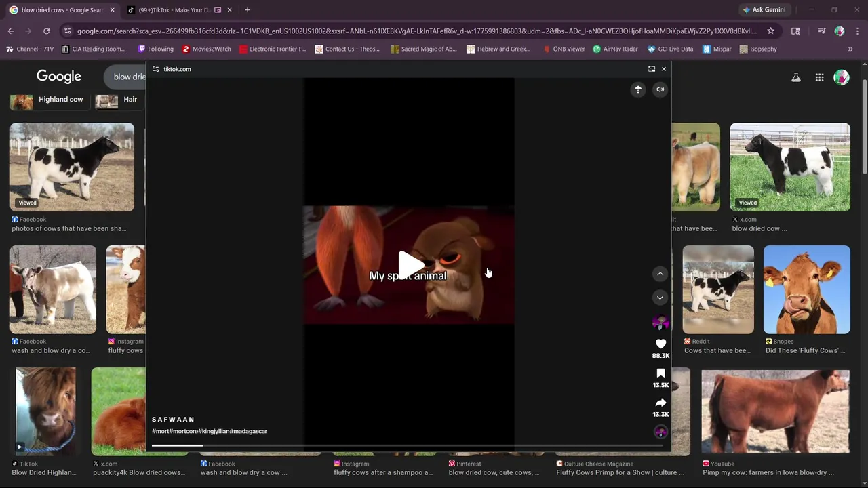Like the TikTok video with the heart icon
The image size is (868, 488).
coord(660,344)
